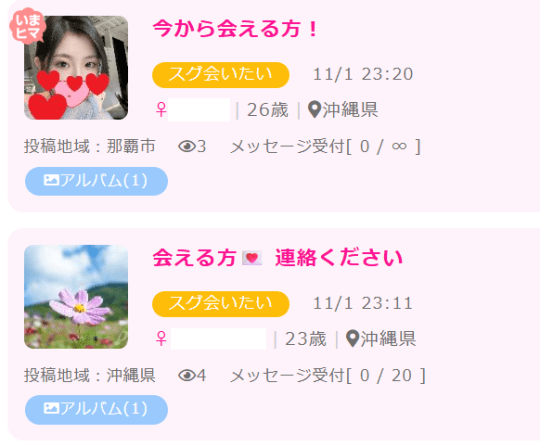Open the profile photo with red hearts
Viewport: 540px width, 447px height.
coord(76,68)
